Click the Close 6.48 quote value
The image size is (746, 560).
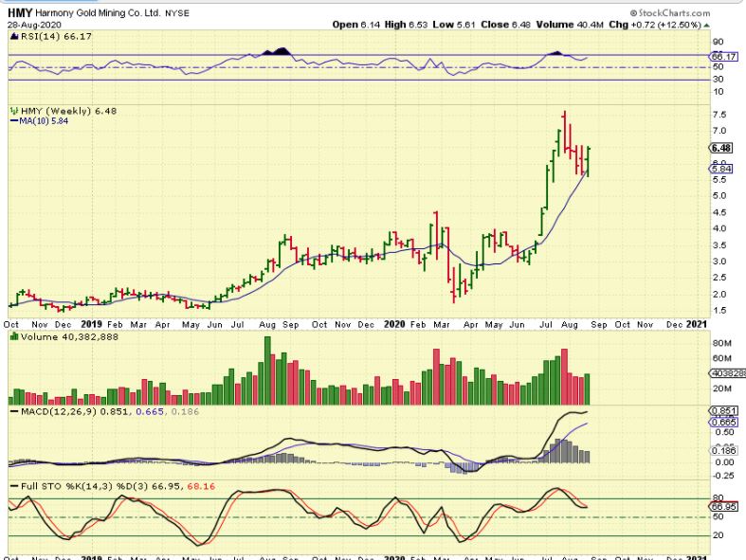point(506,25)
